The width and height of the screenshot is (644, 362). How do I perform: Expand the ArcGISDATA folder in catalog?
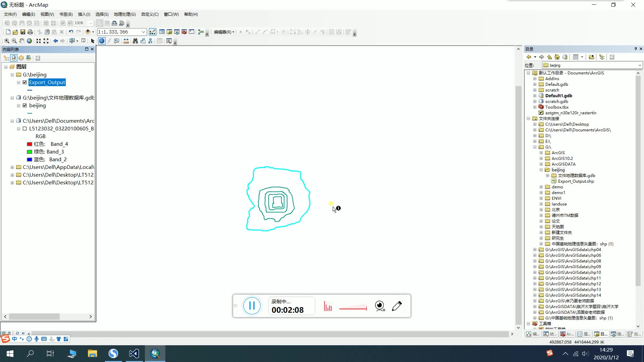pyautogui.click(x=541, y=164)
